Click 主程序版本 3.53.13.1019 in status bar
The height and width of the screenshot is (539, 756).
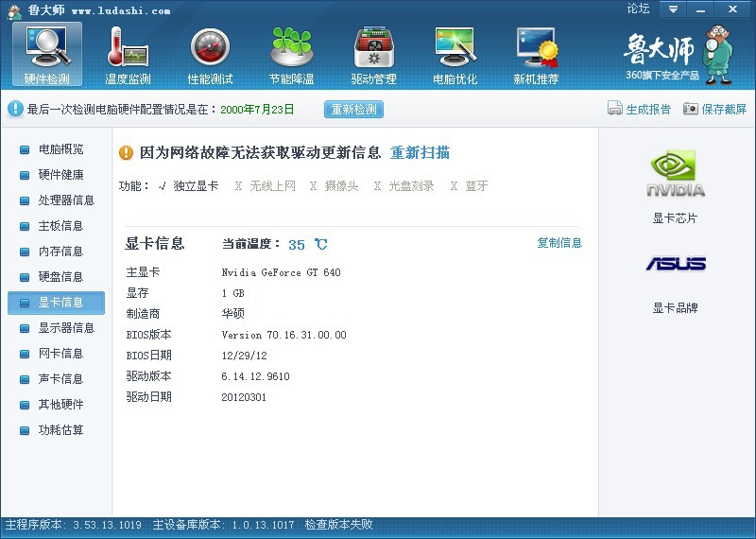coord(74,525)
